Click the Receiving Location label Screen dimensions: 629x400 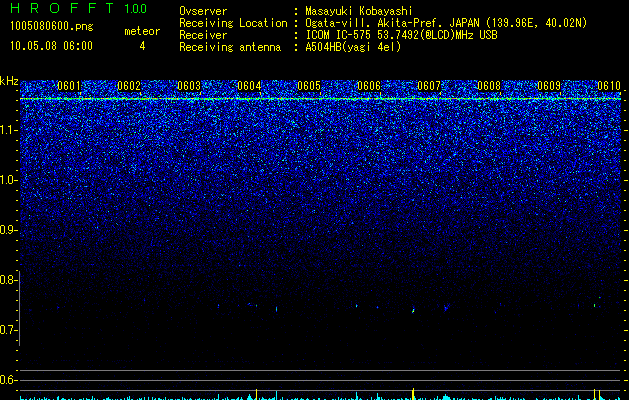[x=233, y=24]
